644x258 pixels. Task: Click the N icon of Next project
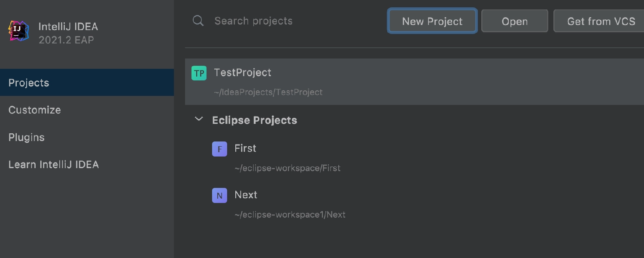pyautogui.click(x=219, y=196)
